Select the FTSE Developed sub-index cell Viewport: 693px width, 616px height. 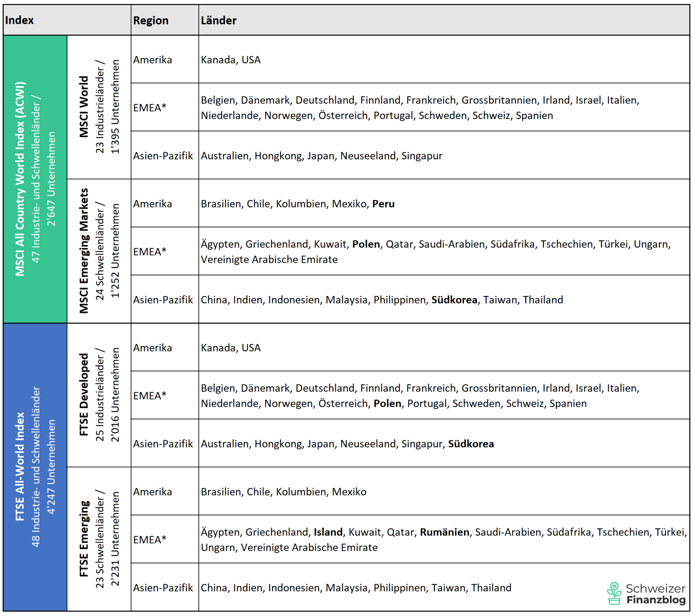click(99, 395)
